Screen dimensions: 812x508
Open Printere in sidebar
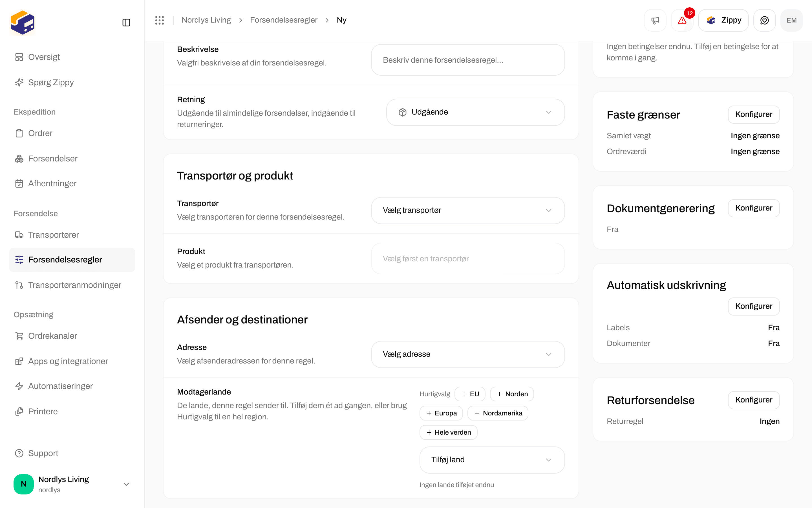(x=72, y=411)
